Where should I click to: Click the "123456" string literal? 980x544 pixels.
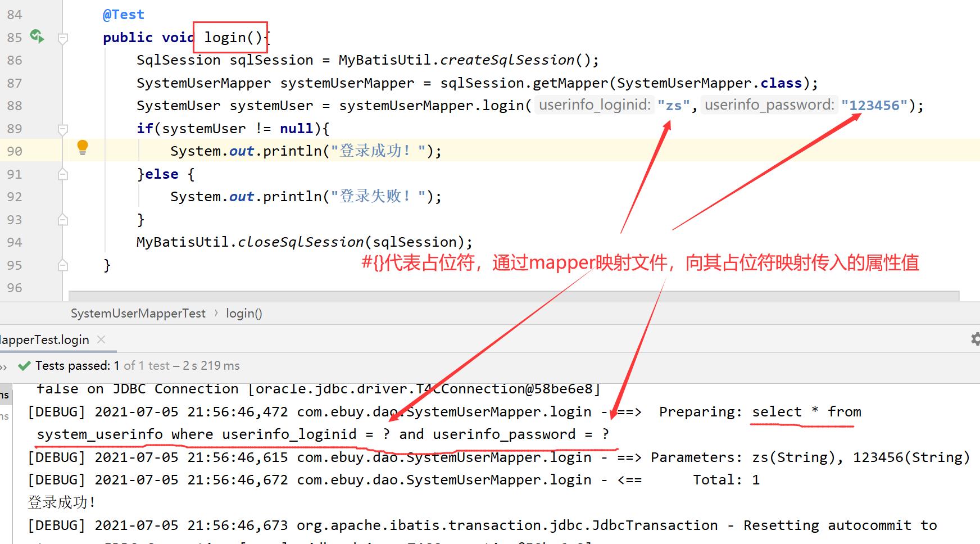click(x=874, y=105)
